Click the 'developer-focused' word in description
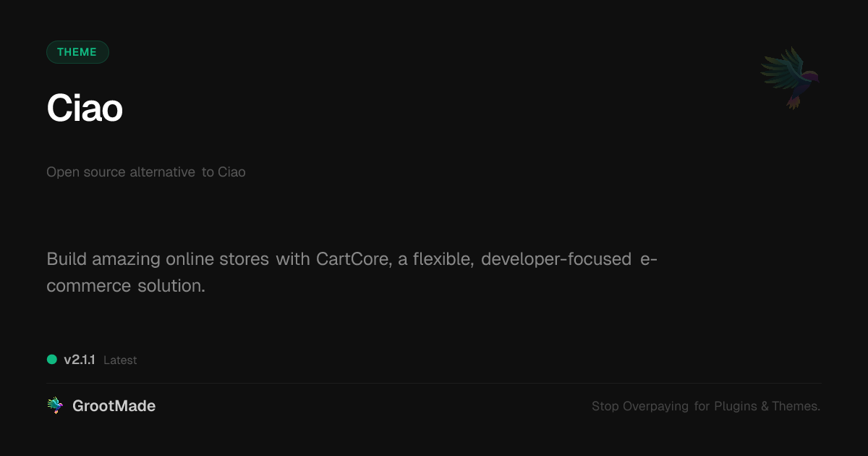 [x=556, y=259]
